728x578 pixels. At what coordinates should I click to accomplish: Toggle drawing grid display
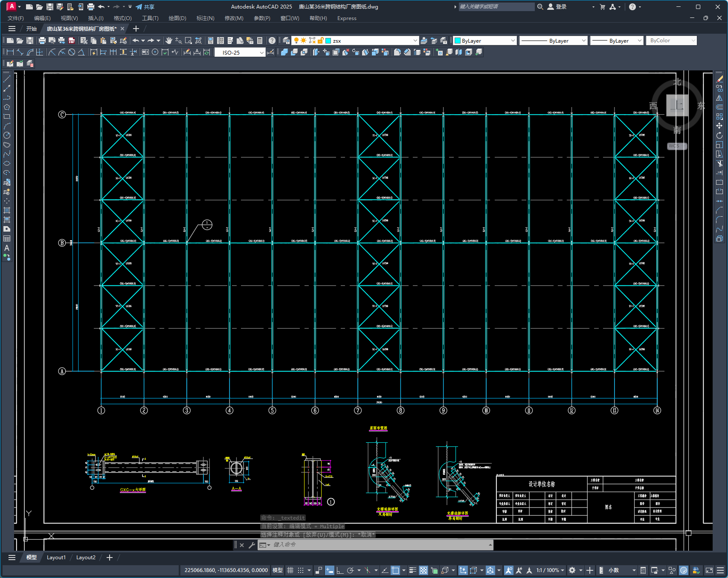[290, 570]
